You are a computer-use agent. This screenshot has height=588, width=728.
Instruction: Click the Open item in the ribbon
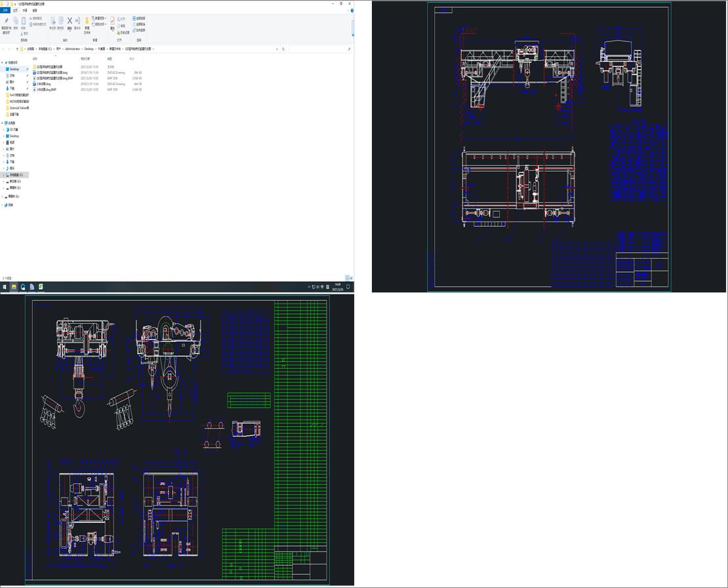point(121,19)
